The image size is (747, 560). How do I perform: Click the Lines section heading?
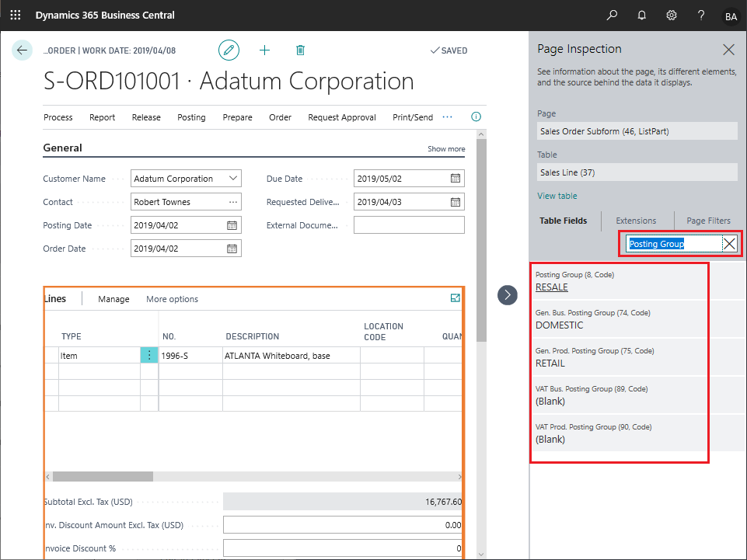click(55, 298)
